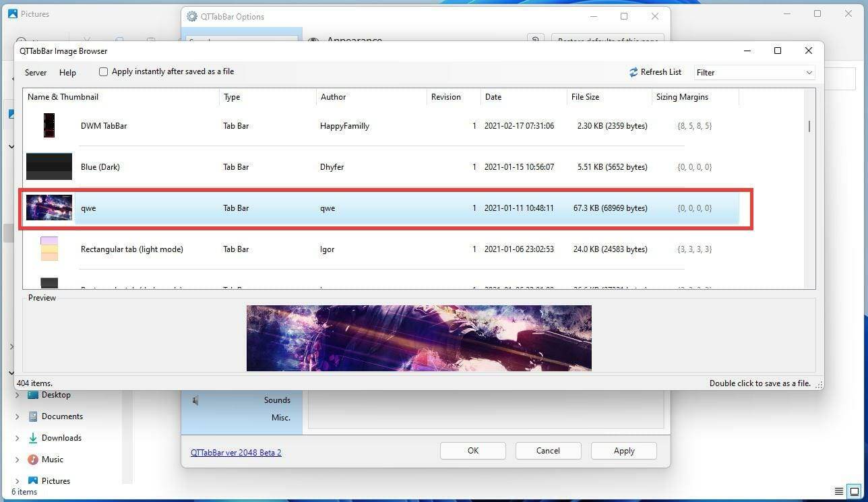
Task: Open the Help menu
Action: pos(67,72)
